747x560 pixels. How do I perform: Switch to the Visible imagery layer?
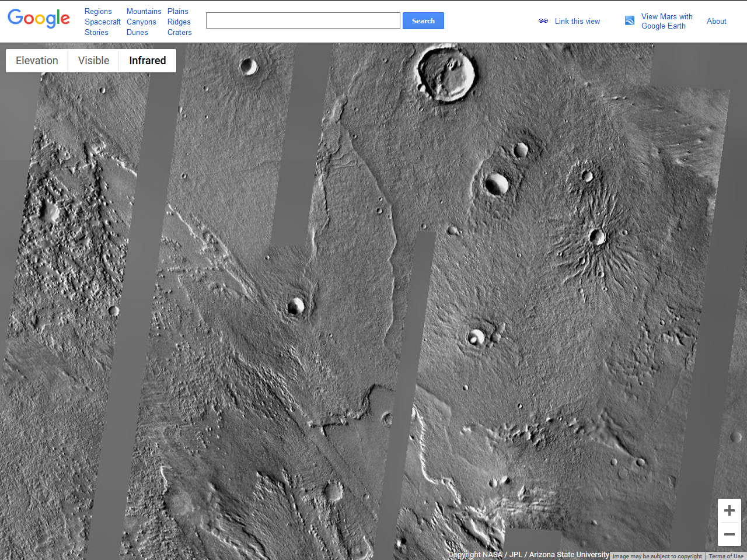93,61
